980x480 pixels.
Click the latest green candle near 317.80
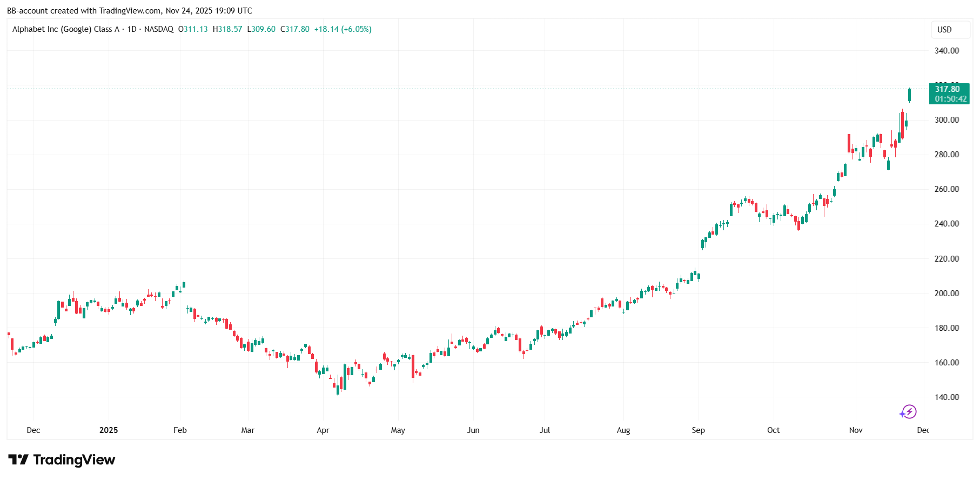(910, 95)
